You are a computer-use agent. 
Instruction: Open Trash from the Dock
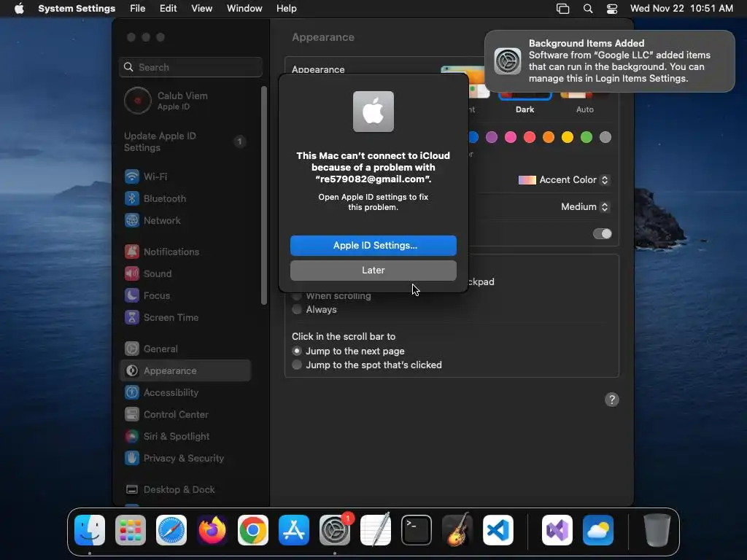click(657, 530)
